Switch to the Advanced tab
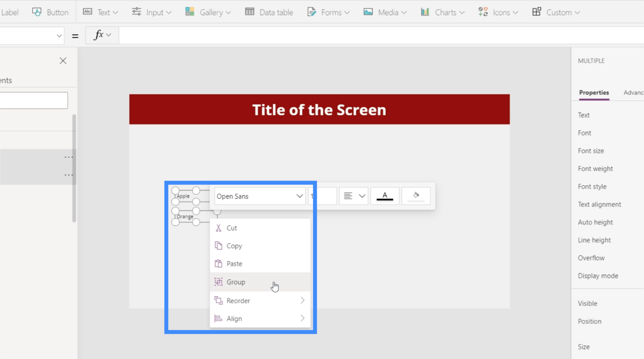 (x=634, y=92)
